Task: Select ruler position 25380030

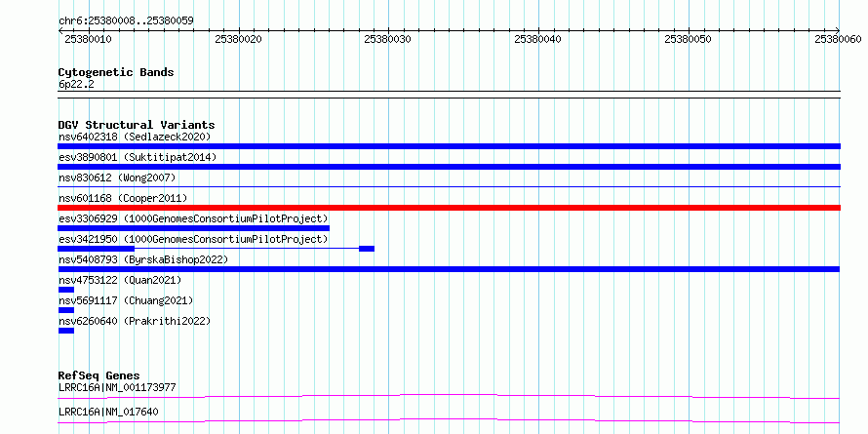Action: click(388, 39)
